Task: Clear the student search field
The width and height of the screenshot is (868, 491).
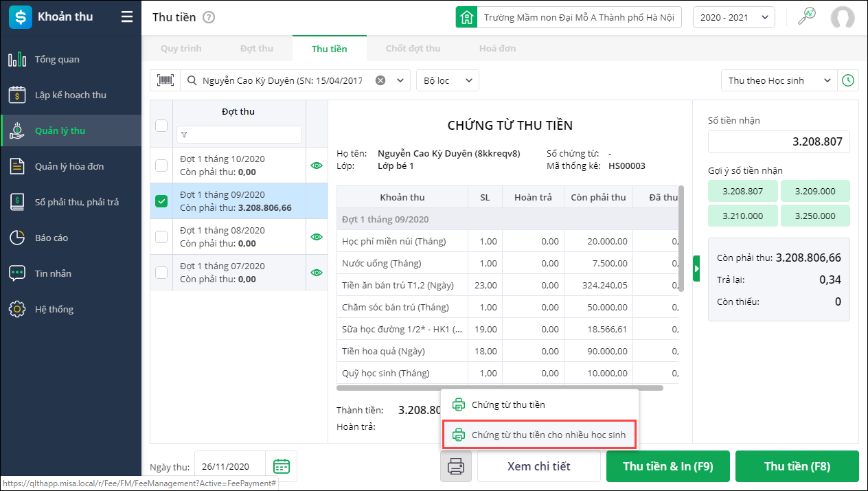Action: pos(380,80)
